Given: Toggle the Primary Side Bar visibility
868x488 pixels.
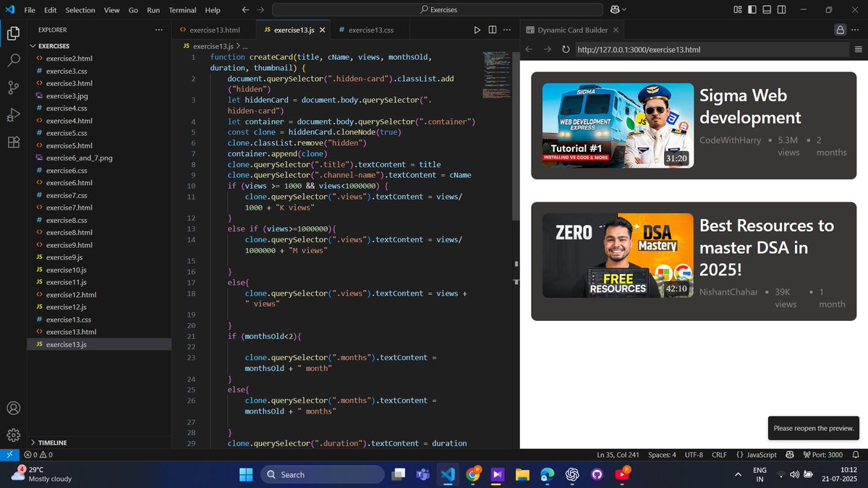Looking at the screenshot, I should [x=752, y=9].
